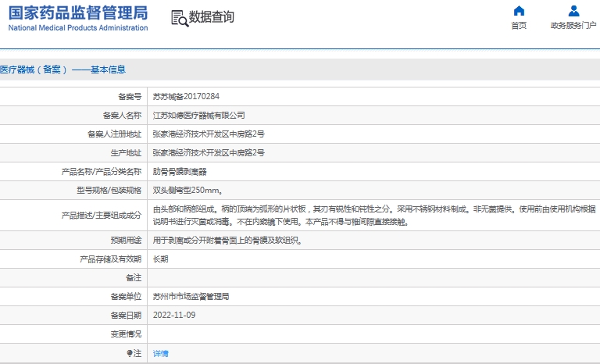600x364 pixels.
Task: Click the 首页 text link
Action: click(x=519, y=26)
